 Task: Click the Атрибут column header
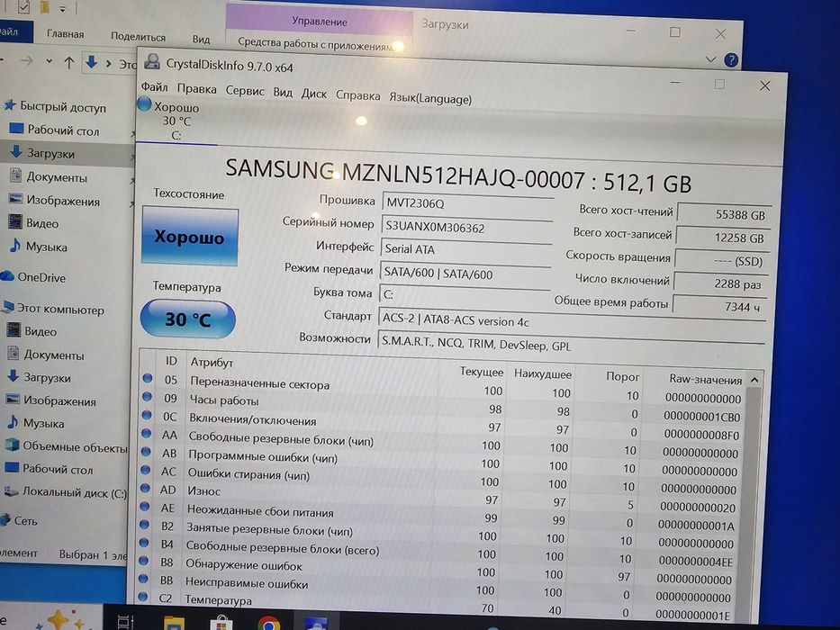click(212, 362)
